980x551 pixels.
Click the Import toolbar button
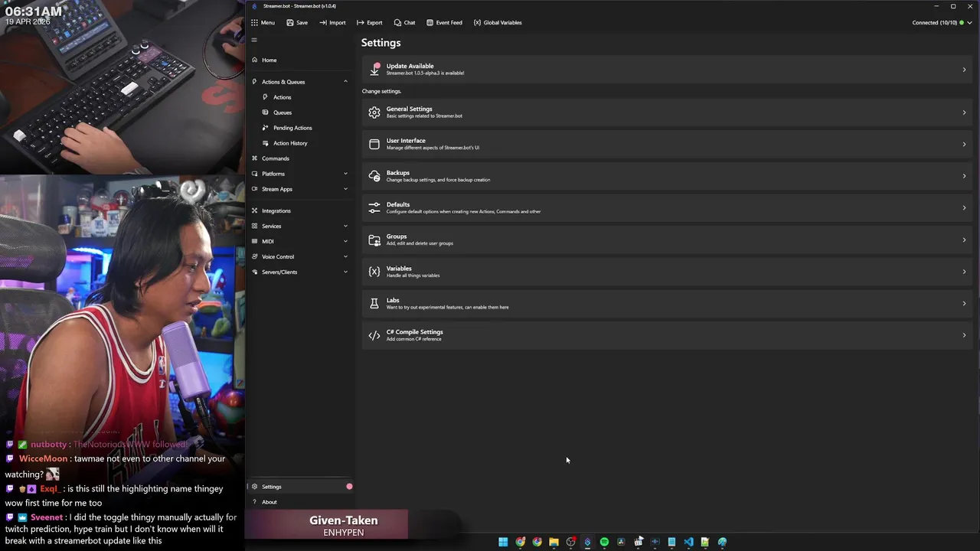333,22
